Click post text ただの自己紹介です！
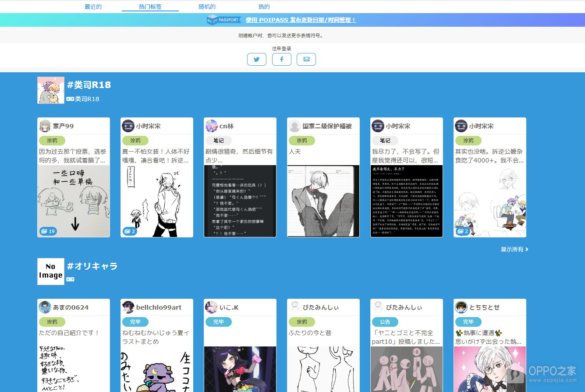The image size is (585, 392). pos(69,333)
